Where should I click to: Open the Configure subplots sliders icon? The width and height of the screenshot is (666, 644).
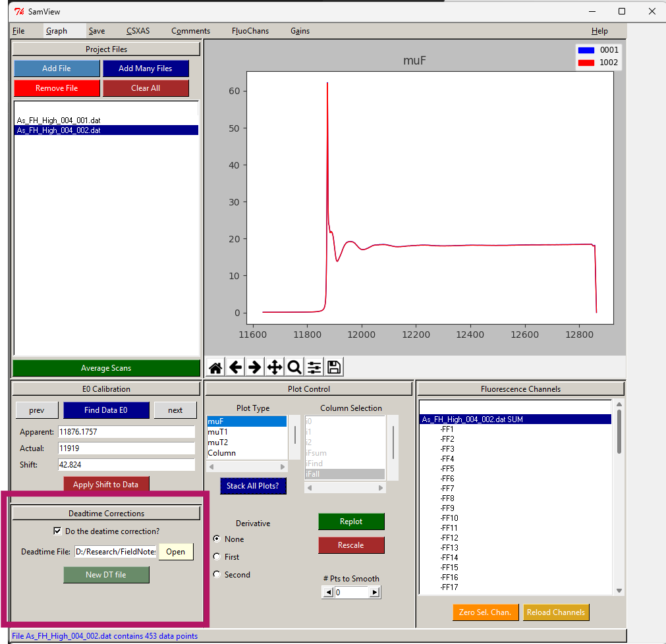pyautogui.click(x=314, y=367)
